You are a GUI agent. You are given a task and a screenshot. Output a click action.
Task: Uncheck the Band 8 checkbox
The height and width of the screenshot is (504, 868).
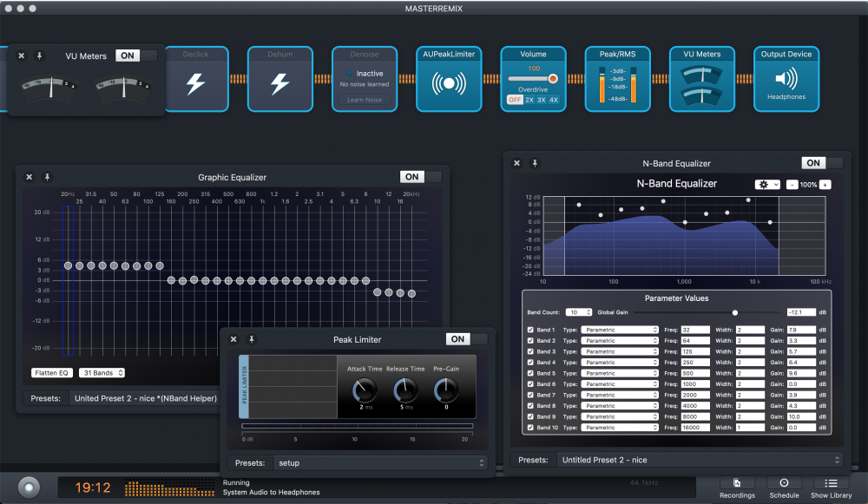(530, 405)
